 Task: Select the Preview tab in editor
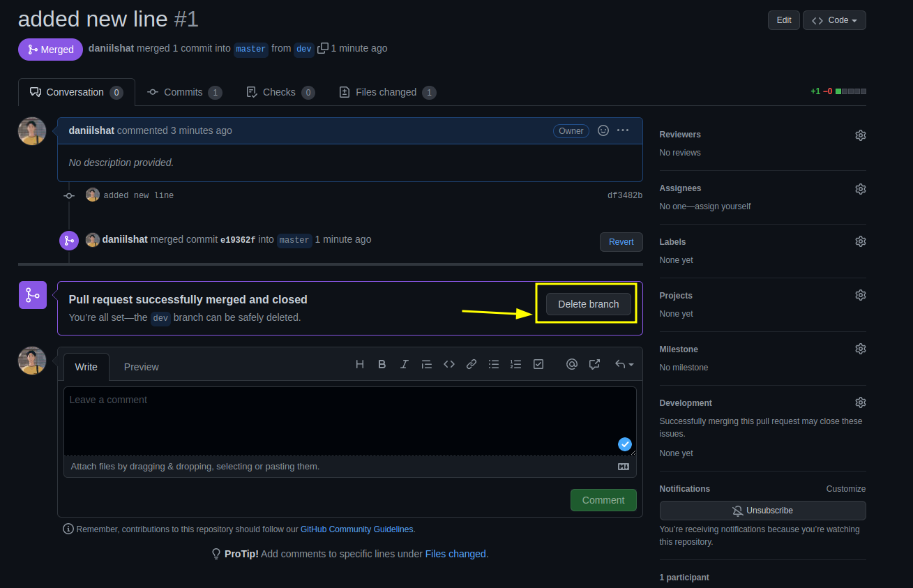tap(142, 367)
